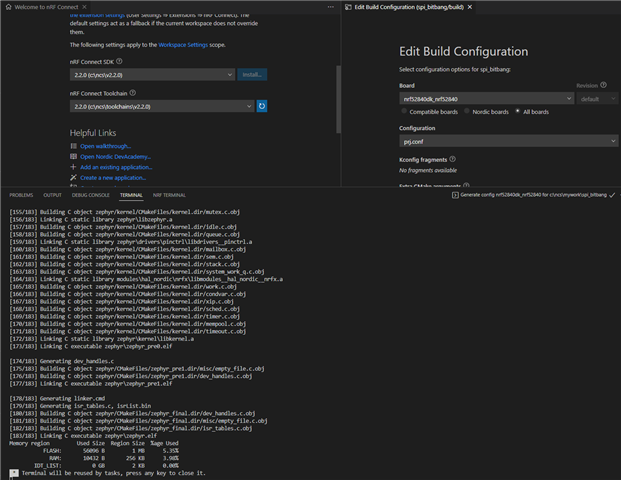Click line '[183/183] Linking C executable zephyr\zephyr.elf'
Image resolution: width=621 pixels, height=480 pixels.
pyautogui.click(x=83, y=436)
